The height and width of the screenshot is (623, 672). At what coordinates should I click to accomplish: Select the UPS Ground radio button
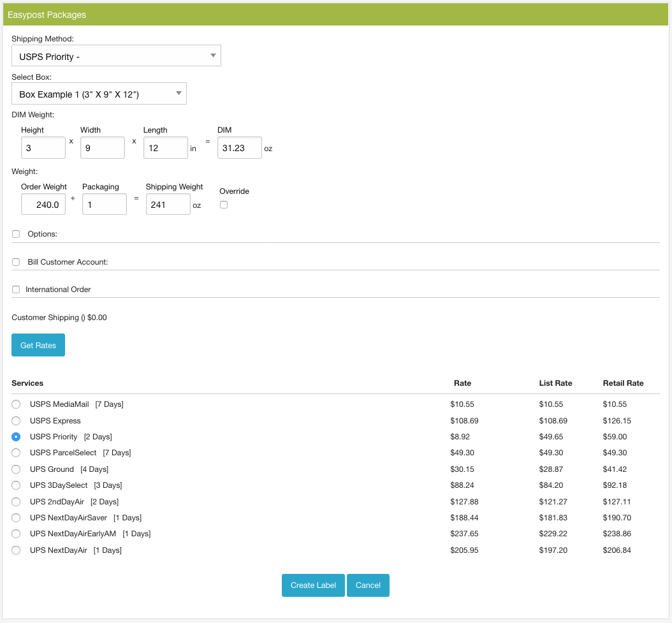pos(16,469)
